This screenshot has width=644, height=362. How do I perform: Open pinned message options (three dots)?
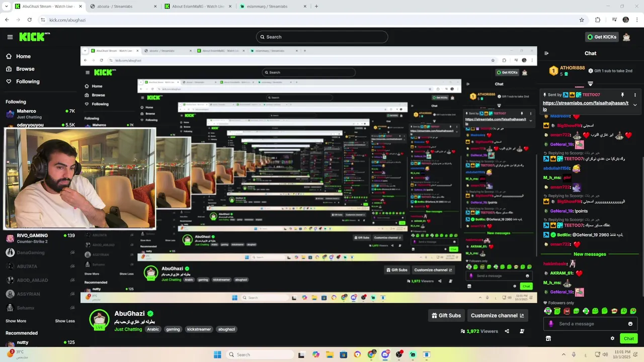click(x=635, y=95)
